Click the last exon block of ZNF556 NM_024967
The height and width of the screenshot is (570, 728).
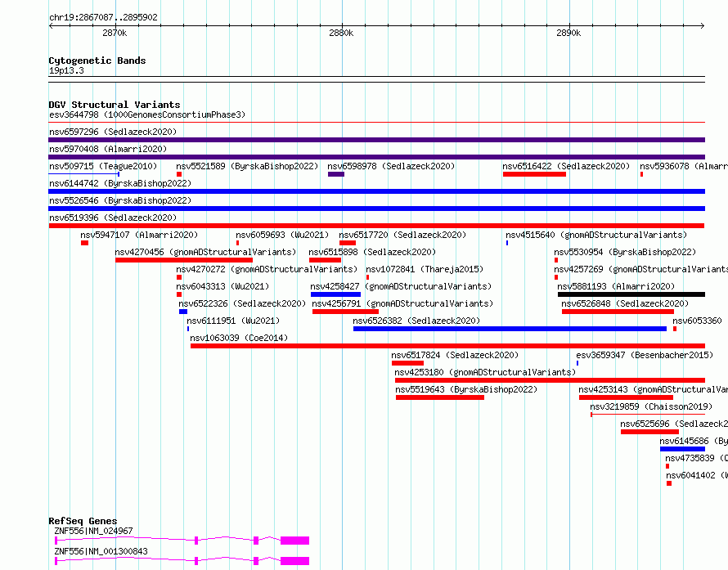tap(294, 541)
